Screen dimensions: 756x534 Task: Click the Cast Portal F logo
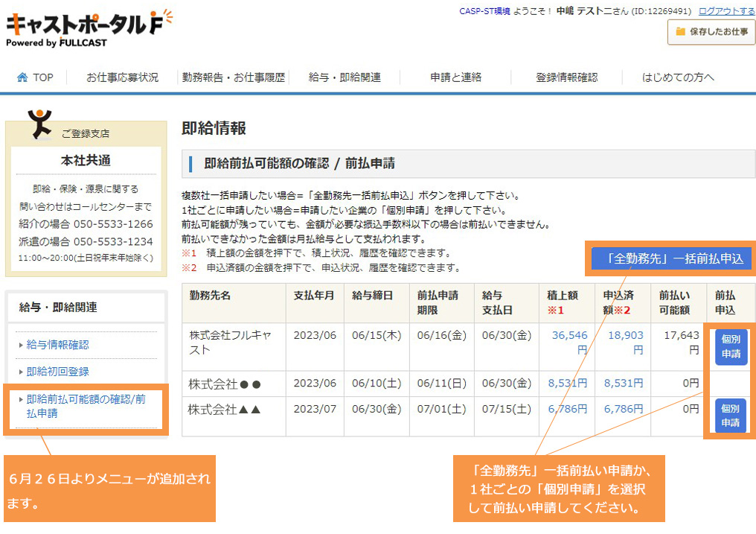click(x=90, y=28)
